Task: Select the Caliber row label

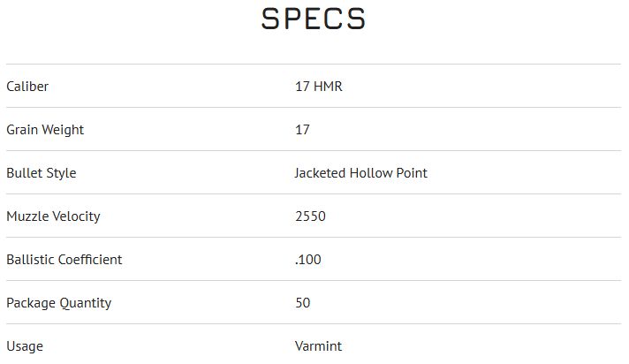Action: (x=27, y=87)
